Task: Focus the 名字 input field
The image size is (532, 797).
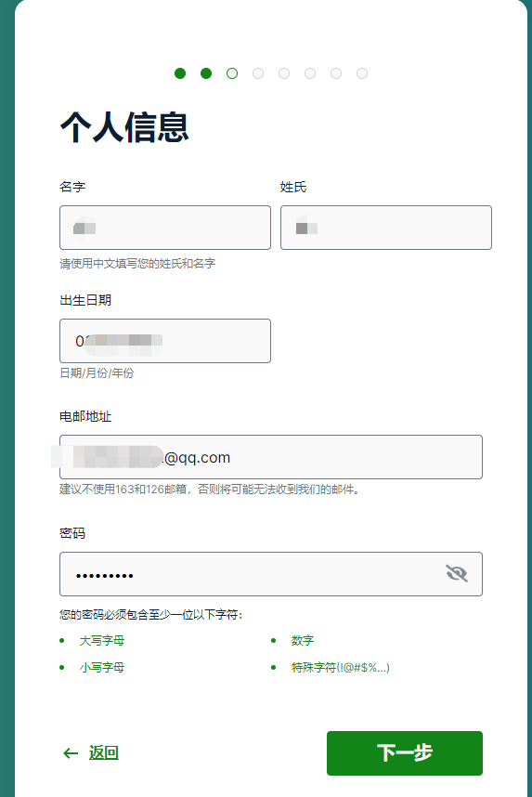Action: point(165,228)
